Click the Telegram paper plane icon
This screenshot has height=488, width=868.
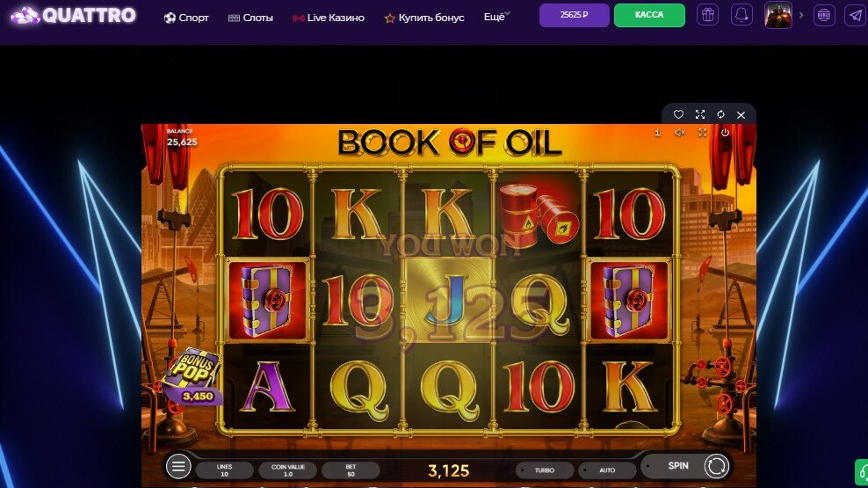[856, 15]
